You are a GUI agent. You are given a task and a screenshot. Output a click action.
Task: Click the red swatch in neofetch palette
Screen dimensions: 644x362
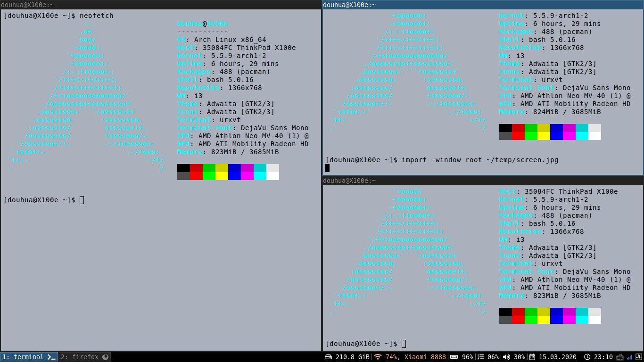pos(196,172)
